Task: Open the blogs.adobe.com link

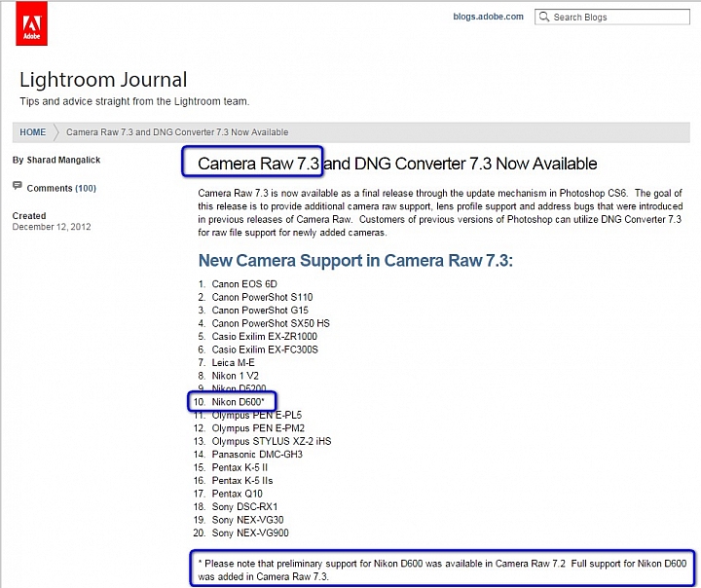Action: (488, 17)
